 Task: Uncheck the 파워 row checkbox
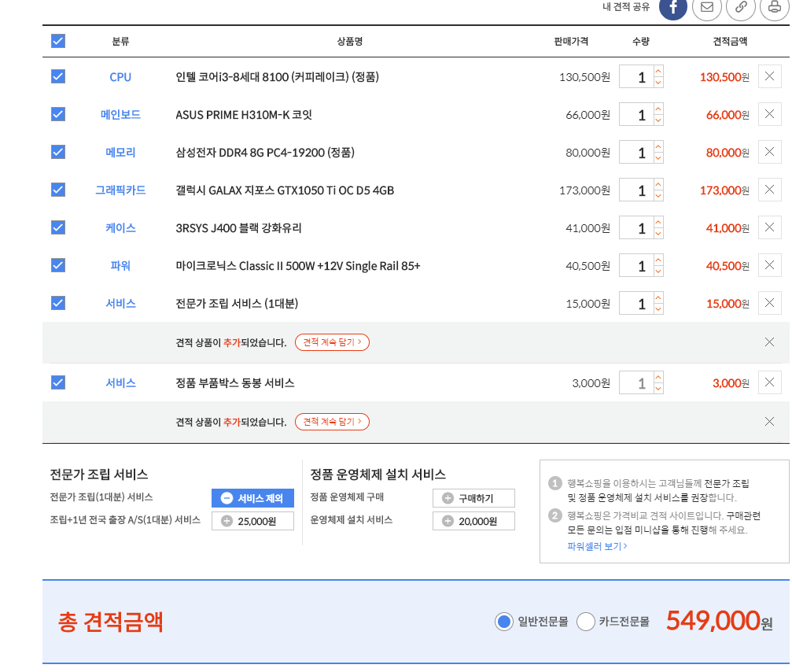point(58,265)
